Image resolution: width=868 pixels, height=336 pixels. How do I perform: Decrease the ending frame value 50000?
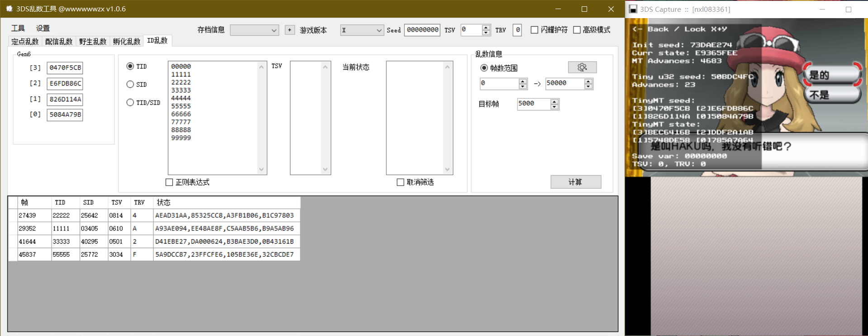point(588,86)
